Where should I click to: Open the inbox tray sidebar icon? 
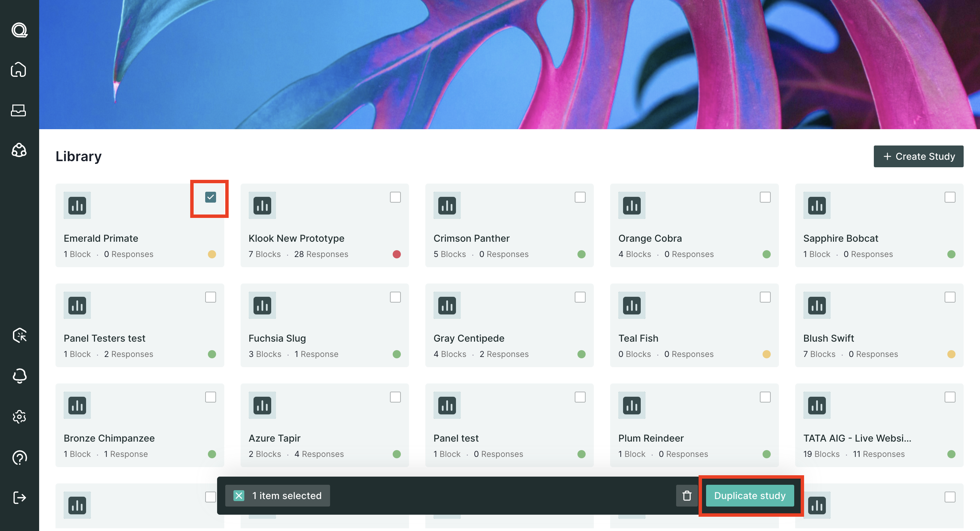(x=19, y=110)
